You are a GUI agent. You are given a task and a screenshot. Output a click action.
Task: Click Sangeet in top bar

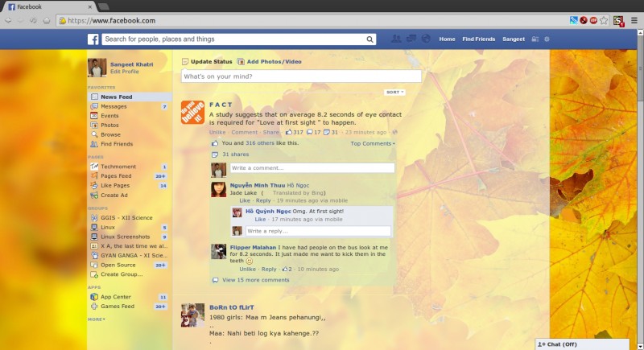[x=514, y=39]
